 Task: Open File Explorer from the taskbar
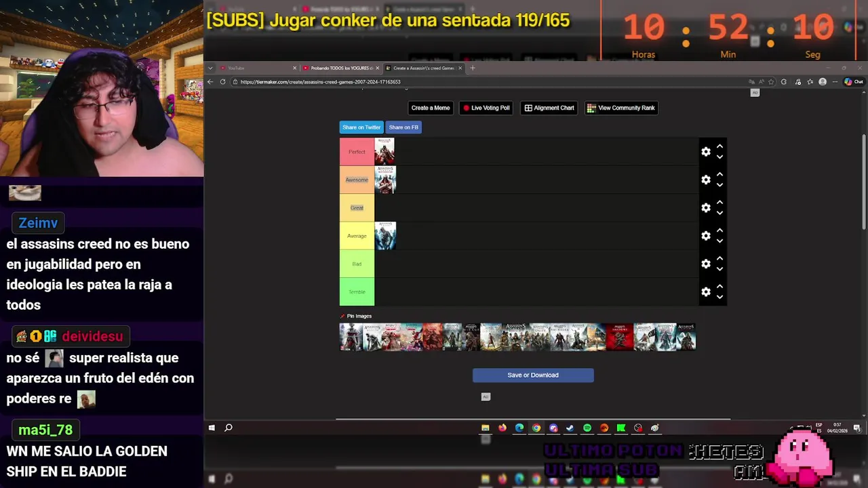click(486, 428)
